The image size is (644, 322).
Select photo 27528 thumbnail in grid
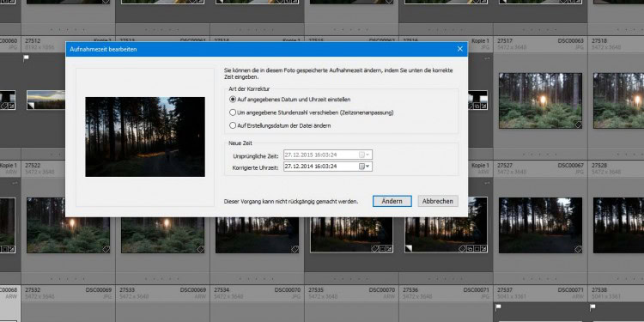[618, 226]
